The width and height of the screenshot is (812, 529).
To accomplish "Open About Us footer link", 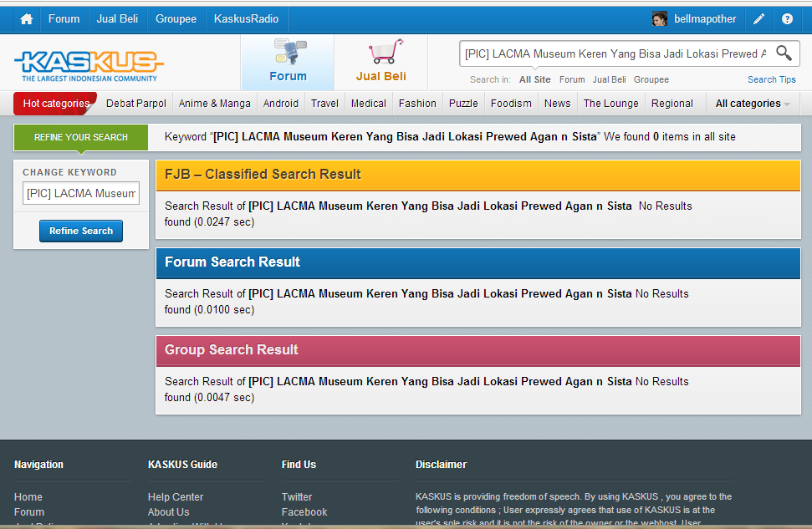I will pos(168,512).
